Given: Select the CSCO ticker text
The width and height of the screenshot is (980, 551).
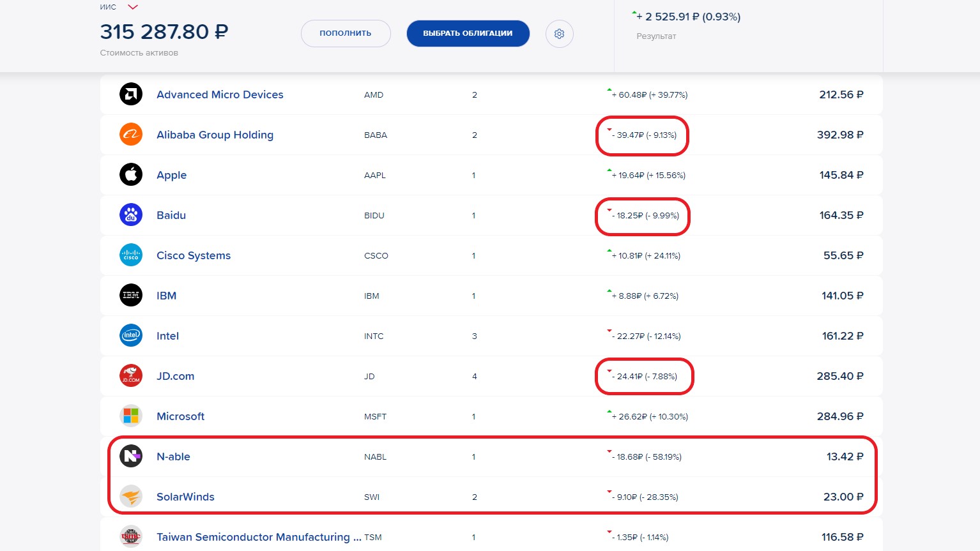Looking at the screenshot, I should (376, 256).
